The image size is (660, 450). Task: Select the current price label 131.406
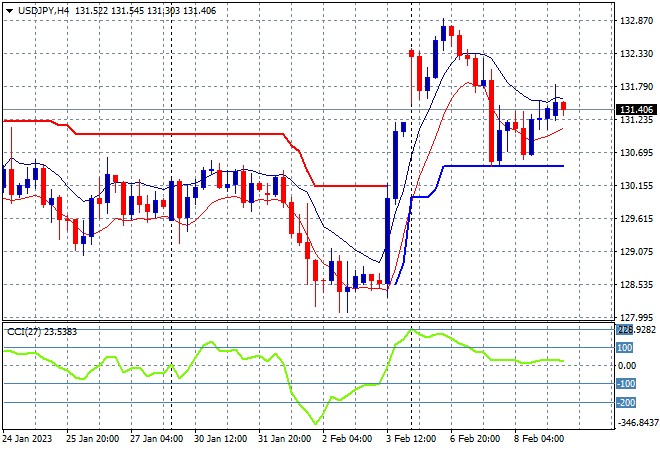click(636, 109)
